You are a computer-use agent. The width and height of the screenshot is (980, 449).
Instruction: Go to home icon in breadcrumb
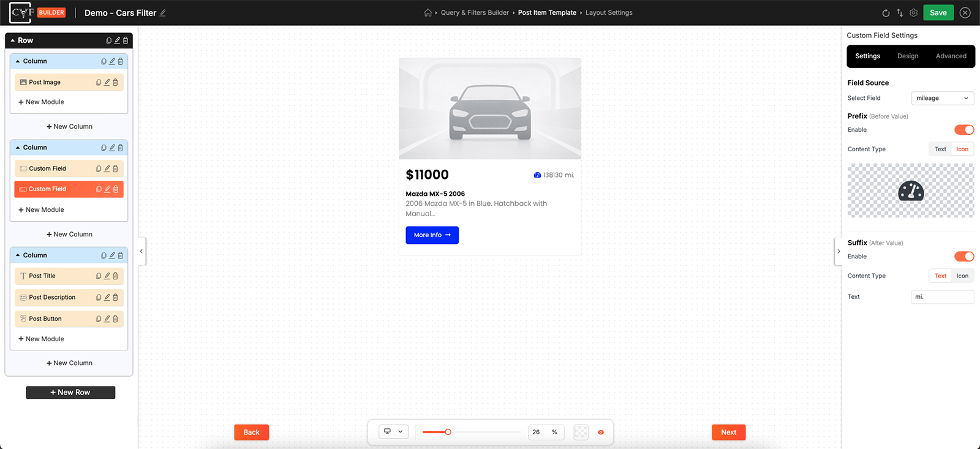point(428,12)
